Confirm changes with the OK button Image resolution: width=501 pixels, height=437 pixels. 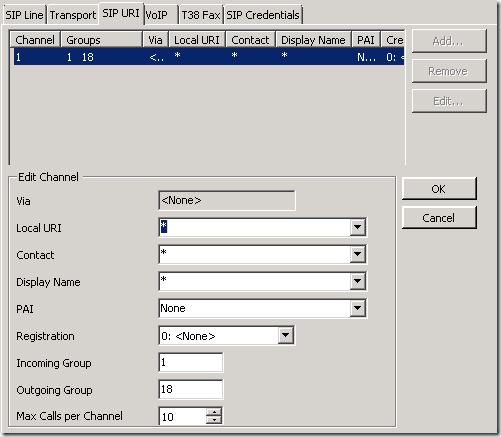(439, 189)
